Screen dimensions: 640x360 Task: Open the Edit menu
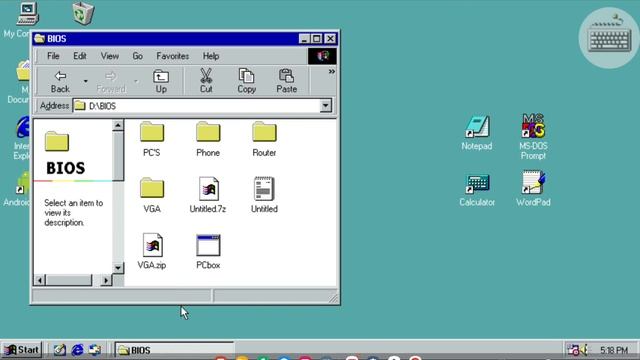[80, 56]
